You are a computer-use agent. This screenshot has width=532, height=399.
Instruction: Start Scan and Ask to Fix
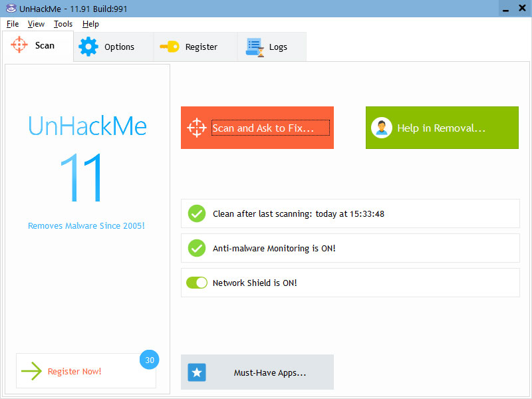[257, 128]
